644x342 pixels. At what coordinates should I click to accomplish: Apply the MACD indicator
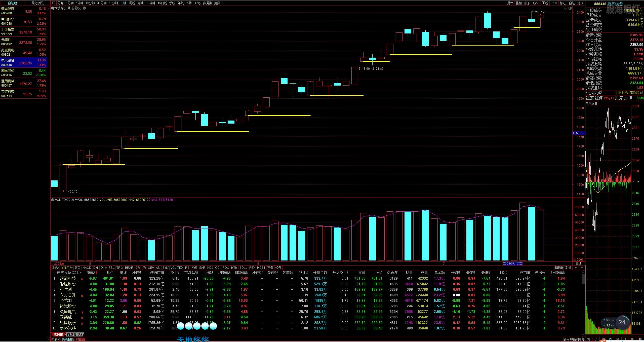(x=87, y=268)
